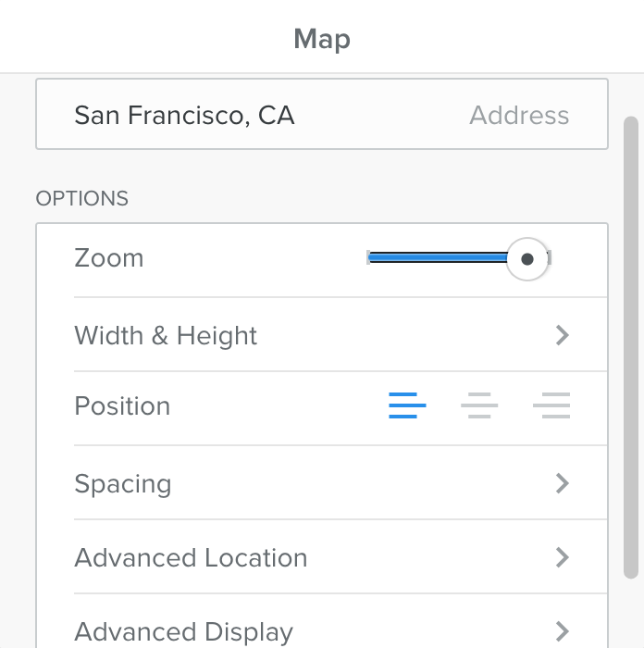Expand the Spacing settings
Viewport: 644px width, 648px height.
[123, 483]
